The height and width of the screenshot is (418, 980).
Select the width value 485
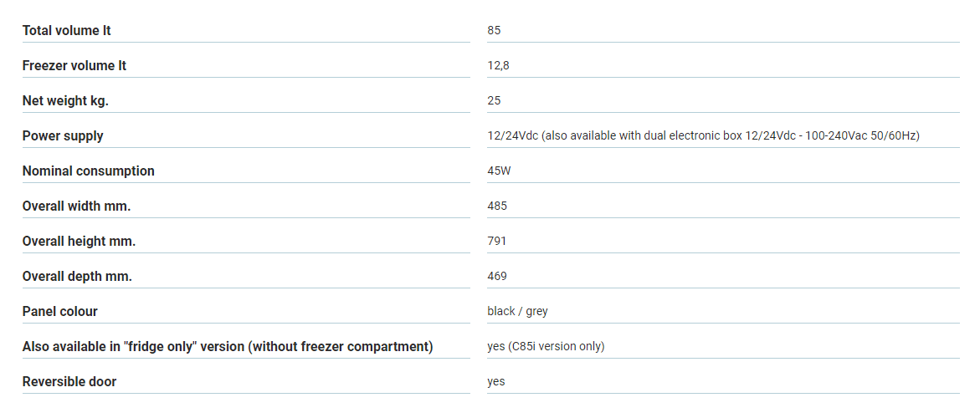tap(497, 206)
